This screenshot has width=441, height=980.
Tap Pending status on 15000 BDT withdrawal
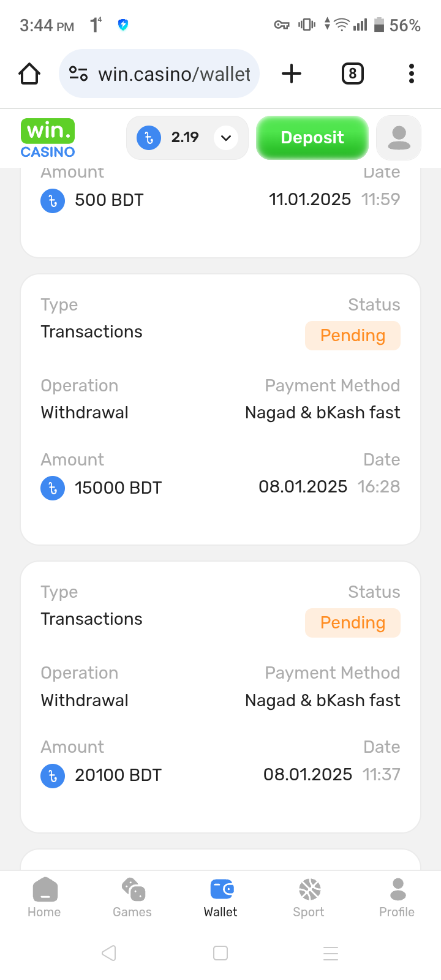pyautogui.click(x=353, y=336)
